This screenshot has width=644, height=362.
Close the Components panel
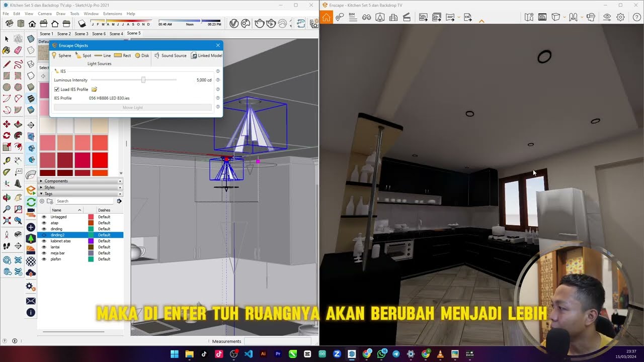click(x=120, y=181)
